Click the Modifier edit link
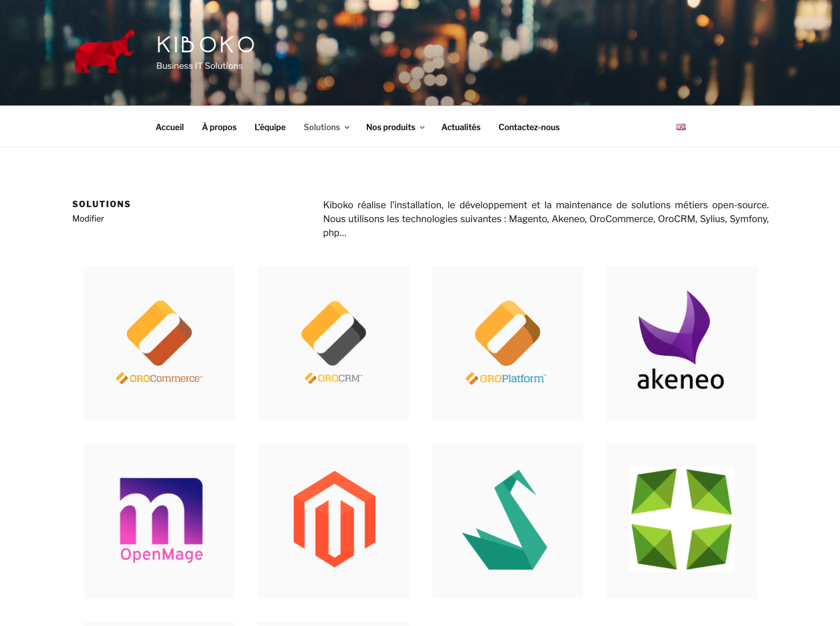 (x=88, y=219)
